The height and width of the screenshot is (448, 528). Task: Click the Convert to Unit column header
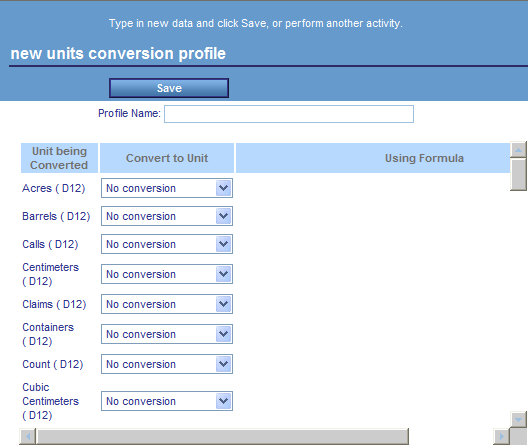click(x=167, y=158)
